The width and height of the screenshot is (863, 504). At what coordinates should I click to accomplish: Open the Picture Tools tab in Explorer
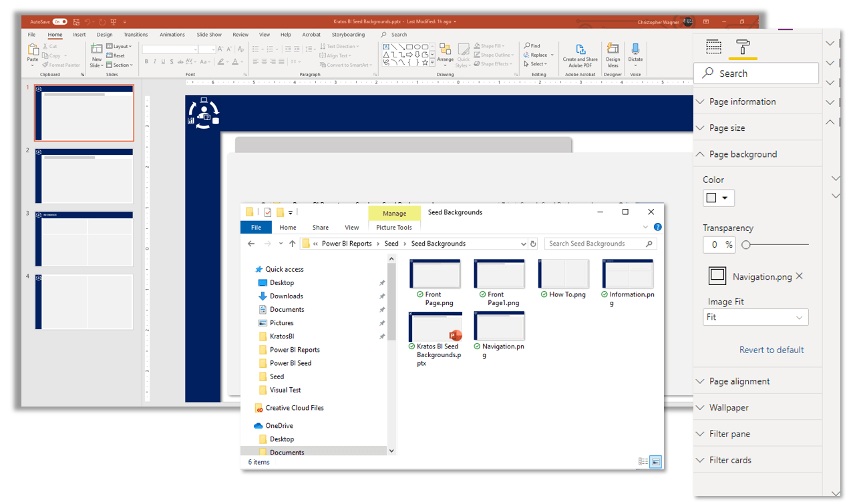(x=394, y=228)
